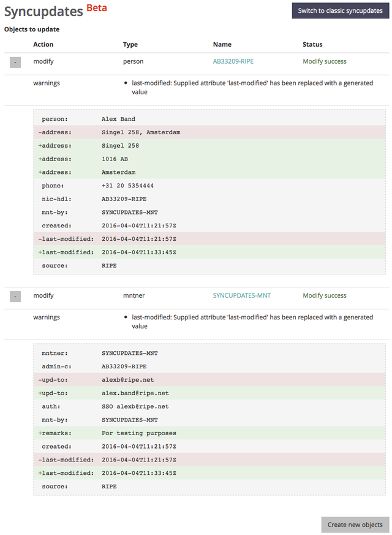Click the Modify success status for mntner

pyautogui.click(x=325, y=295)
